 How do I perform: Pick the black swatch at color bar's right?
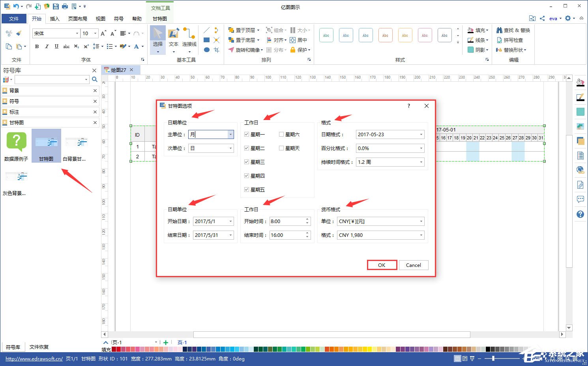[x=488, y=349]
